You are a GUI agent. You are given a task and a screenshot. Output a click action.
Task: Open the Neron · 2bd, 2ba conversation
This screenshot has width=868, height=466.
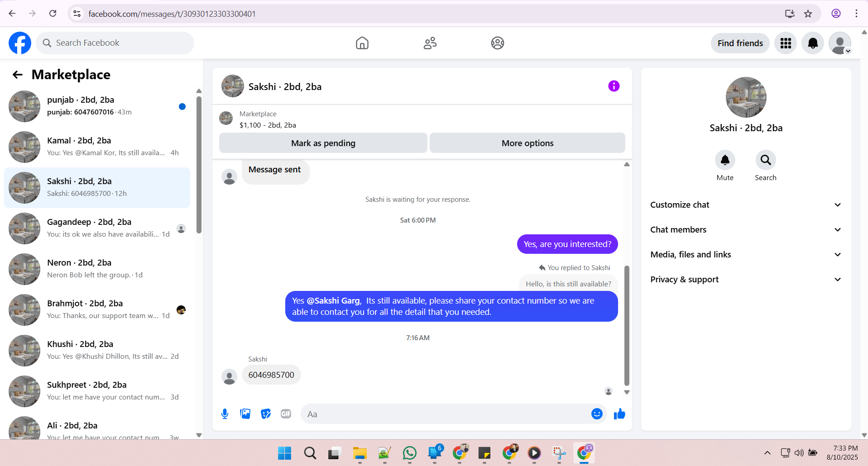click(97, 269)
